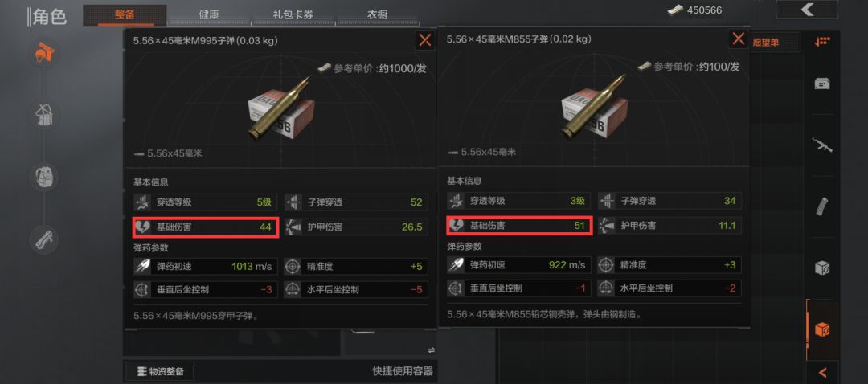
Task: Close the M995 bullet info panel
Action: point(424,40)
